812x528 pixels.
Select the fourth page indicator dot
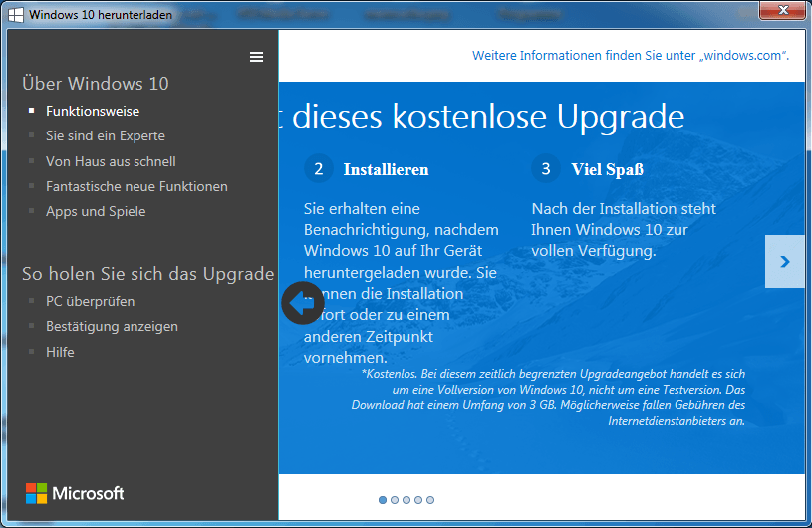tap(418, 500)
